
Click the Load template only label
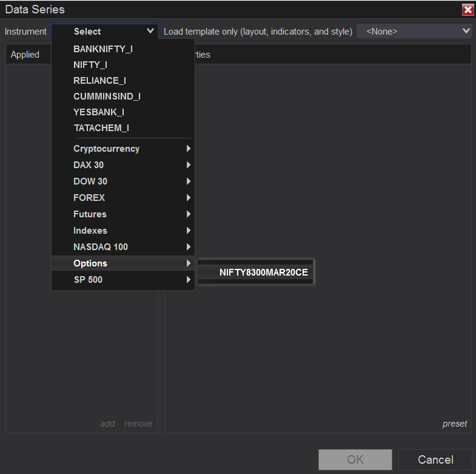click(258, 32)
